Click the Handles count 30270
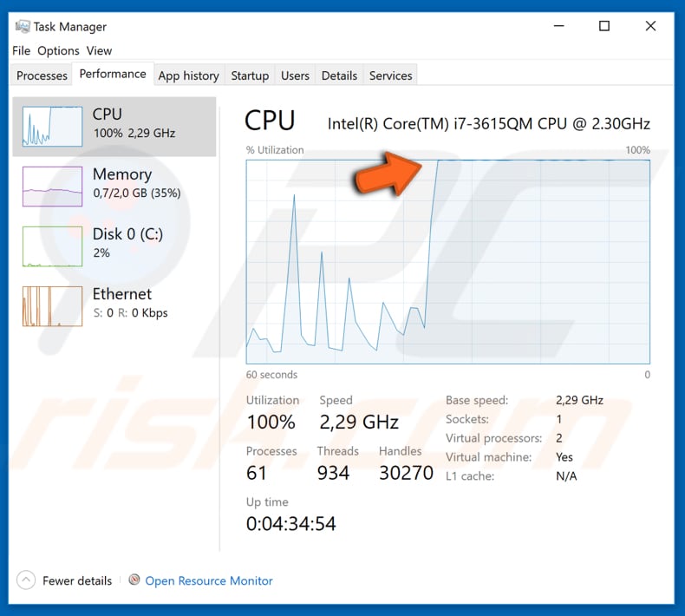The image size is (685, 616). click(x=406, y=473)
